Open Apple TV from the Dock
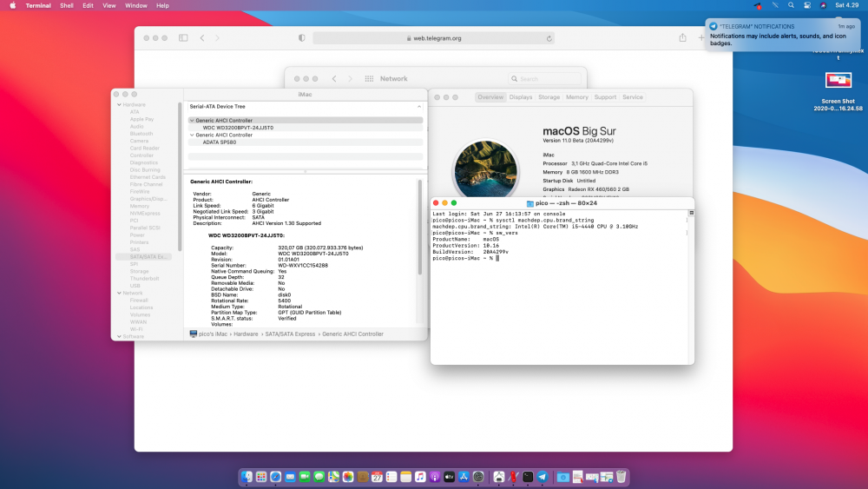868x489 pixels. (x=449, y=477)
